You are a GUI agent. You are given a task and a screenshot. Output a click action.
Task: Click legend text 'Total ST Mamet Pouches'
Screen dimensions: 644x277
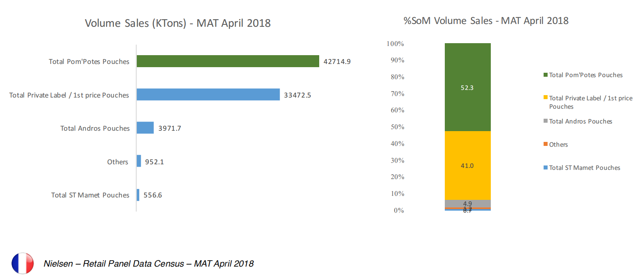point(585,167)
